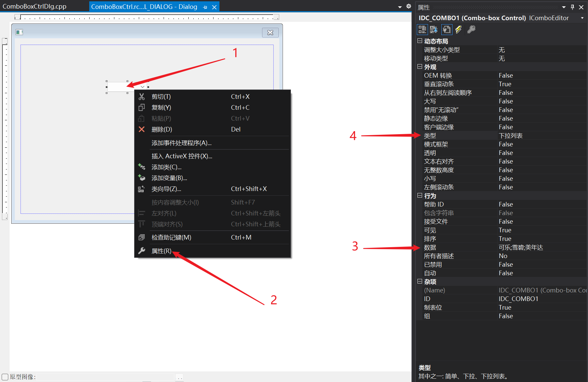Collapse the 外观 category
Screen dimensions: 588x382
tap(420, 66)
